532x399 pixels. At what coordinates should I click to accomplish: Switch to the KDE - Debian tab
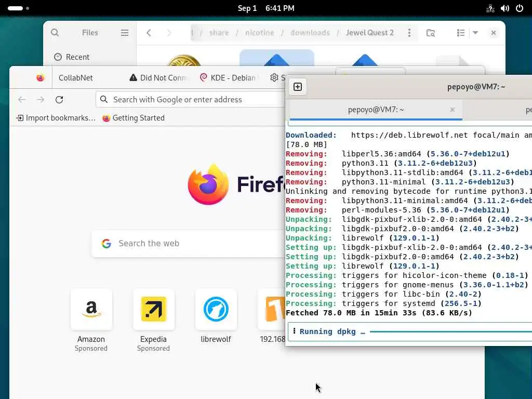point(228,78)
